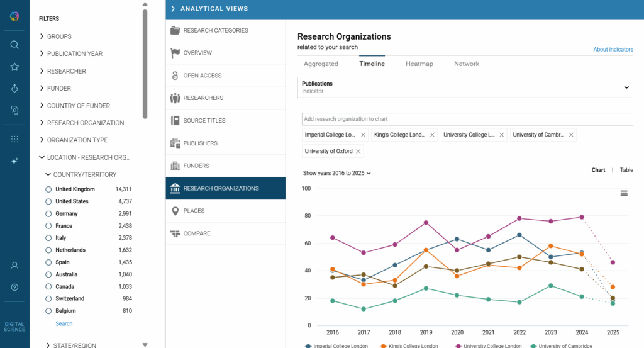Switch to the Heatmap tab
Screen dimensions: 644x348
tap(419, 64)
